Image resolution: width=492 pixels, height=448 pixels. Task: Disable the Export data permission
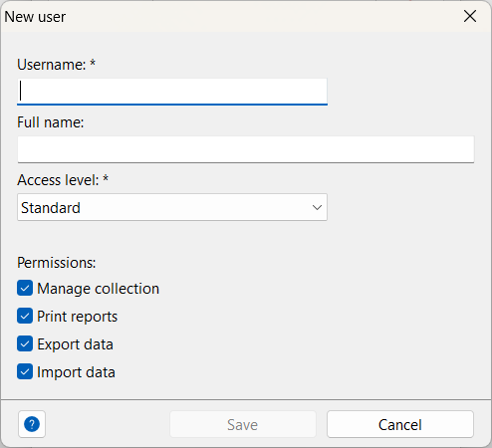pyautogui.click(x=25, y=343)
